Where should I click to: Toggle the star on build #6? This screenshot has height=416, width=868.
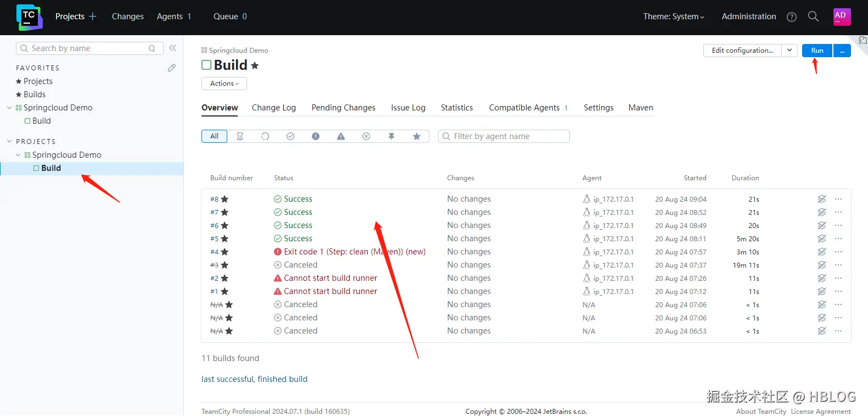[225, 225]
